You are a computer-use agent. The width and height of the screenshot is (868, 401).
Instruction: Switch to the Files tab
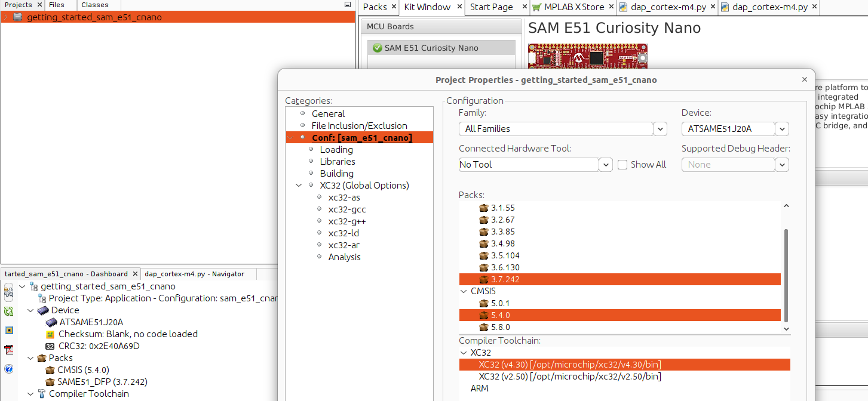tap(57, 5)
